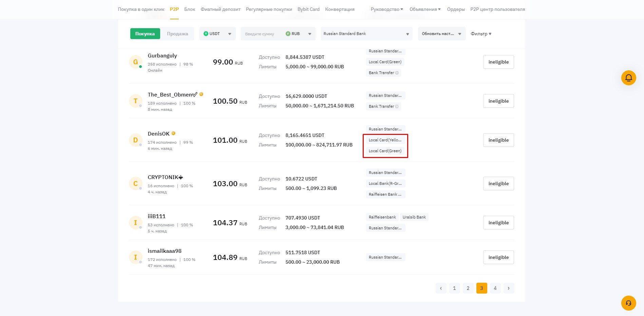Open the Блок tab
644x316 pixels.
(x=190, y=9)
